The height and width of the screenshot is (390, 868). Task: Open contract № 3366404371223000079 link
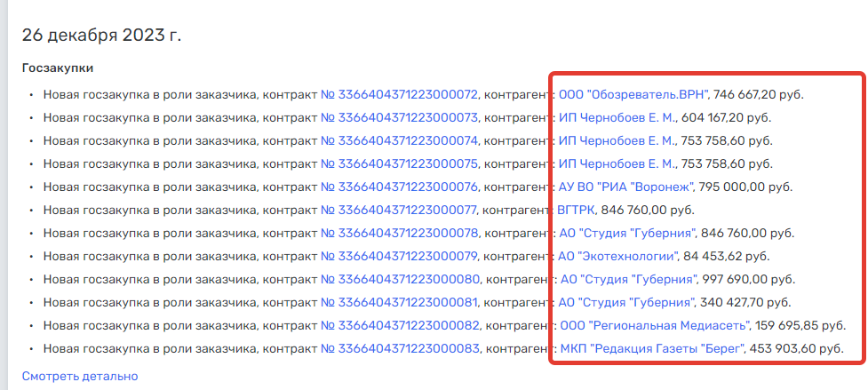399,257
